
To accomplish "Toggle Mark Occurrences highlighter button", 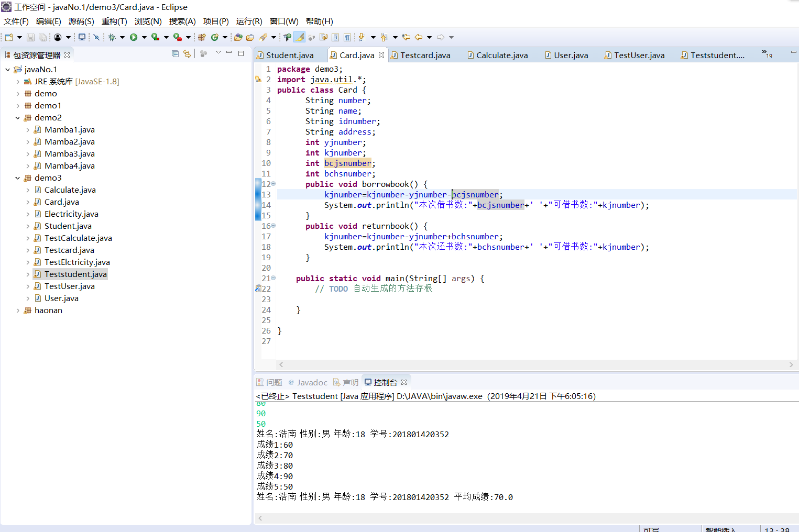I will tap(300, 37).
